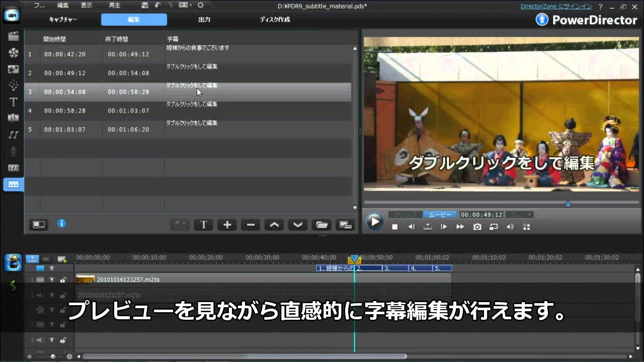The image size is (644, 362).
Task: Play the preview with the round play button
Action: [x=374, y=222]
